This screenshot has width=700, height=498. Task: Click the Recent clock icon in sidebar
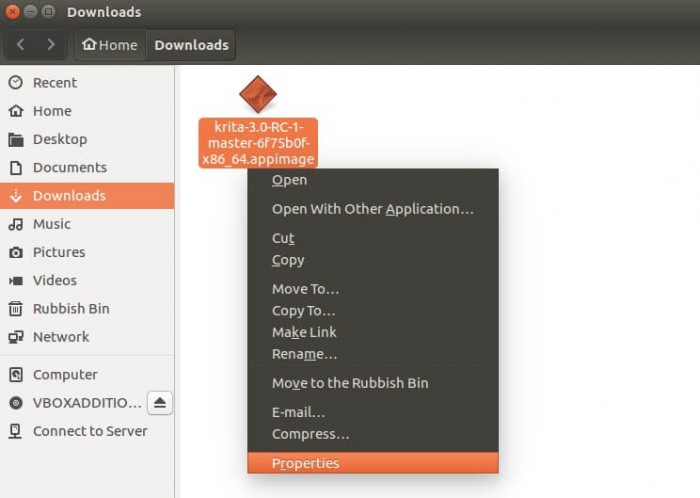pyautogui.click(x=16, y=83)
